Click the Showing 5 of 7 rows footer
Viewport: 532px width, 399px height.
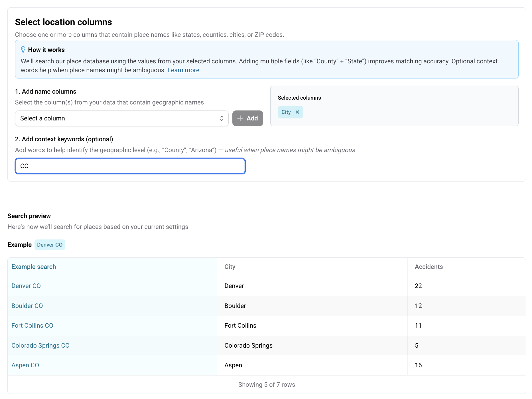click(x=266, y=385)
